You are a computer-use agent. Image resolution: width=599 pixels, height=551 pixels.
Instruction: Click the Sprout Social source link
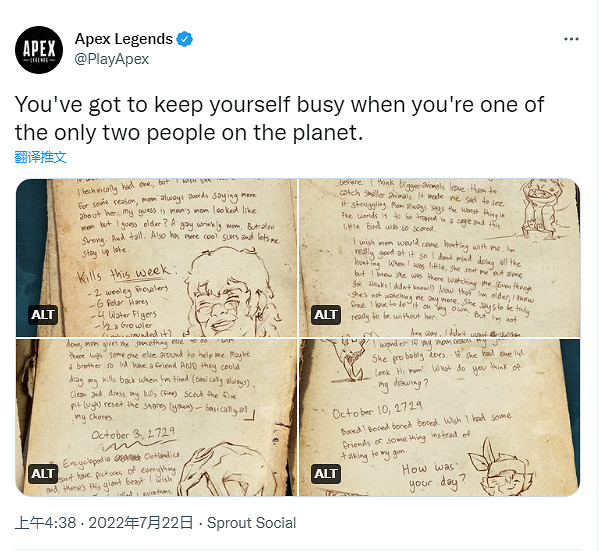pyautogui.click(x=251, y=523)
